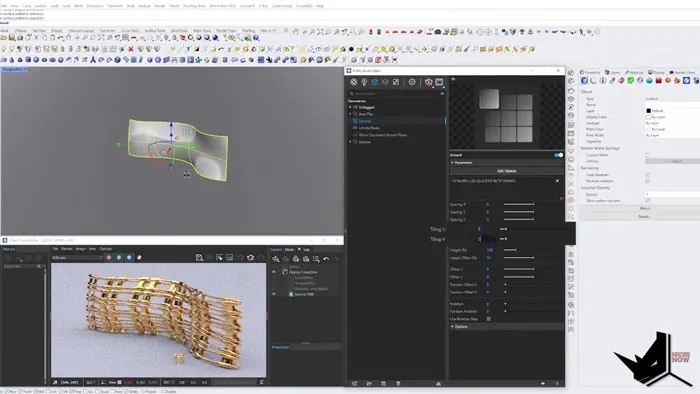Show the frame buffer window icon in Asset Editor
Screen dimensions: 700x394
click(x=439, y=82)
